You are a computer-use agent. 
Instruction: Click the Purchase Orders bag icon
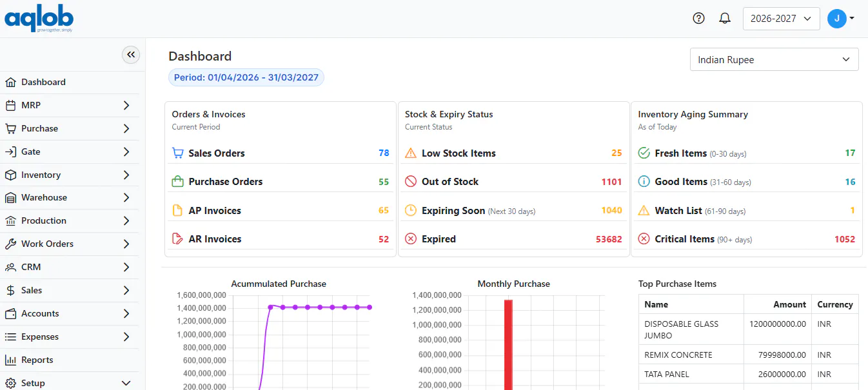point(178,181)
